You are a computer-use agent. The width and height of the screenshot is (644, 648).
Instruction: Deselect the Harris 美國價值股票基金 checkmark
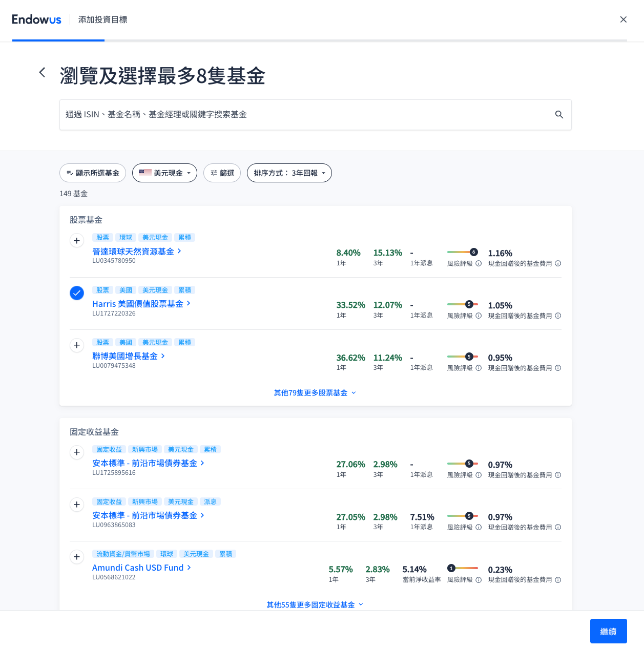[x=77, y=293]
